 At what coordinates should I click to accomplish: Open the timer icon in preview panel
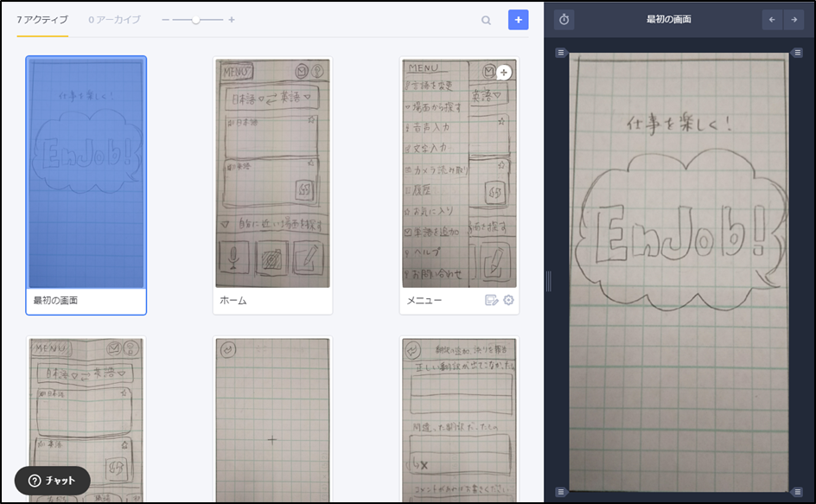point(564,20)
